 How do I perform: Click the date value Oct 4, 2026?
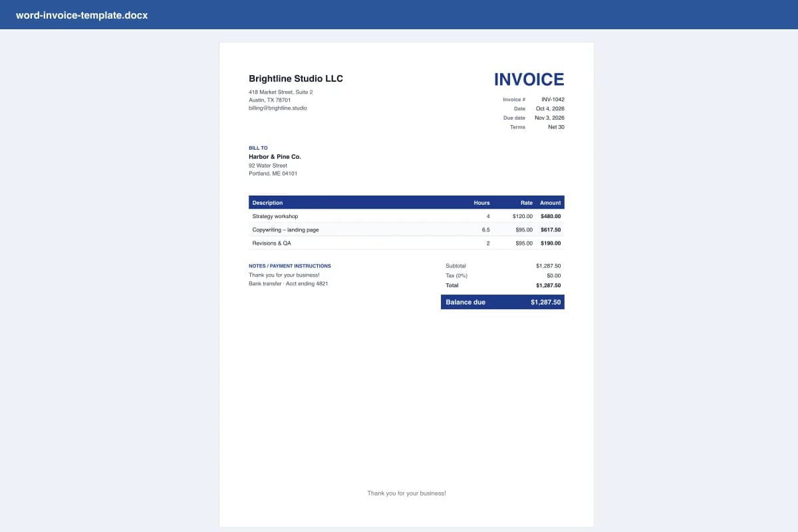coord(550,108)
